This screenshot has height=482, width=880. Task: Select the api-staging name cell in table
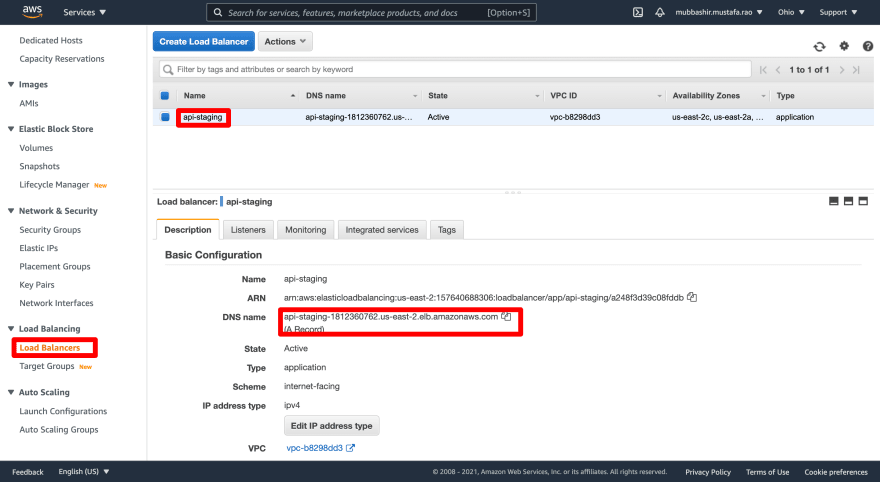203,117
